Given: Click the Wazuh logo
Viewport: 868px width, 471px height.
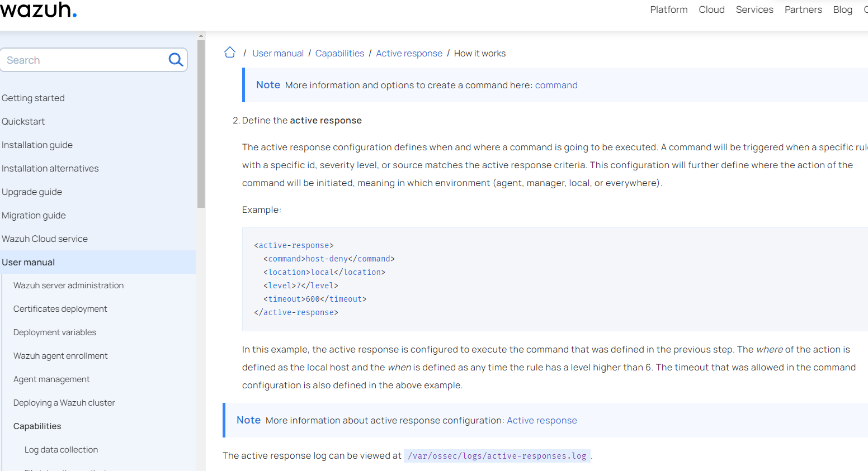Looking at the screenshot, I should (38, 9).
